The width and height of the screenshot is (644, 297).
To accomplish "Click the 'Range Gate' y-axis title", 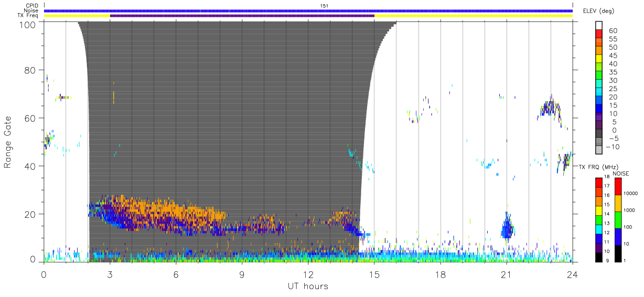I will 8,142.
